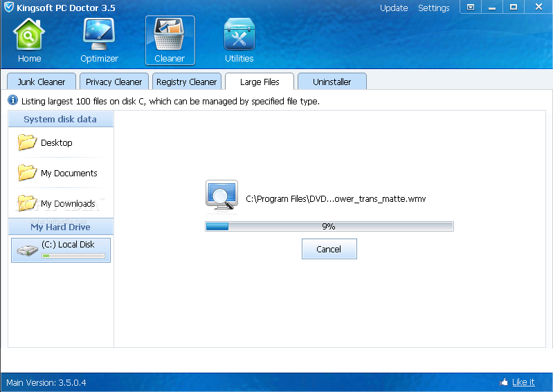The width and height of the screenshot is (553, 392).
Task: Click the scanned file path text
Action: pyautogui.click(x=336, y=199)
